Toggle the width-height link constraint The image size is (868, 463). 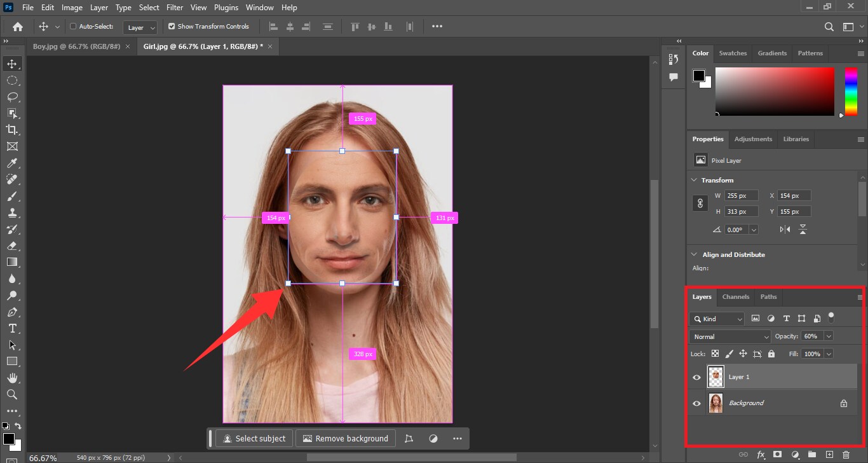click(x=700, y=204)
